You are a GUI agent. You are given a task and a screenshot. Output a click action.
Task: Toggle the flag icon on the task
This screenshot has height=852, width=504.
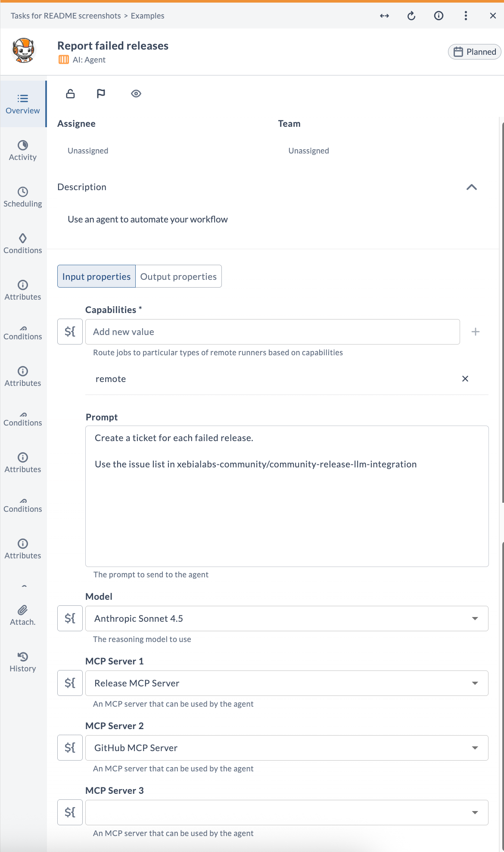tap(101, 94)
